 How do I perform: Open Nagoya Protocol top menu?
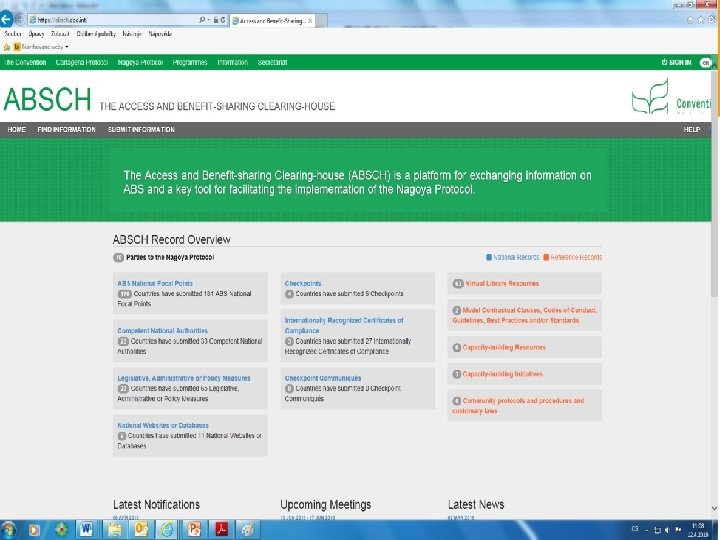(141, 62)
